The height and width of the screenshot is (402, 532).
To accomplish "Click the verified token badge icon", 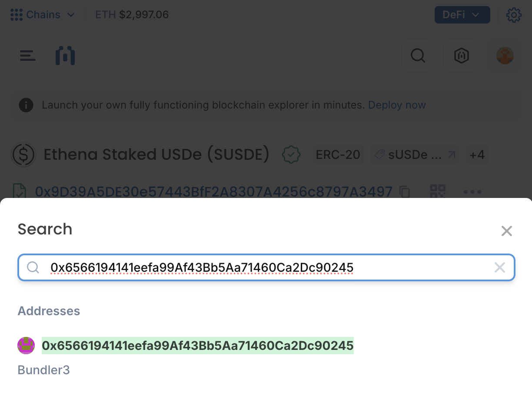I will 291,155.
